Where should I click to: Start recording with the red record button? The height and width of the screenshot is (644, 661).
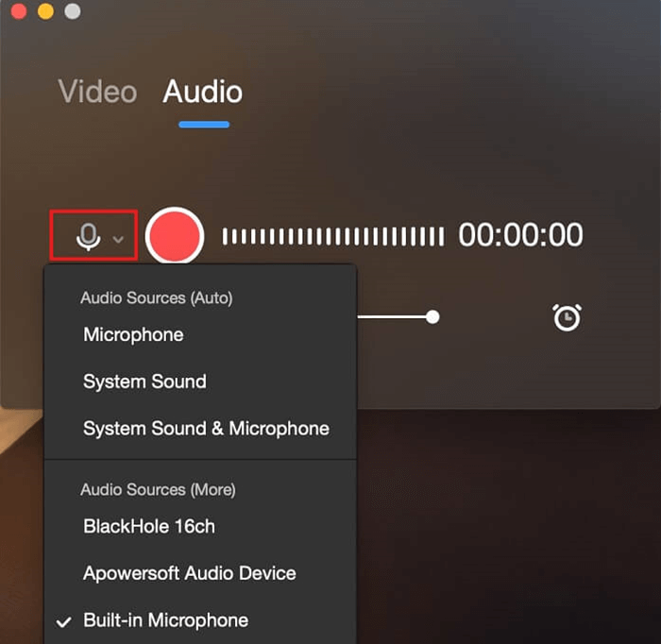(x=175, y=236)
